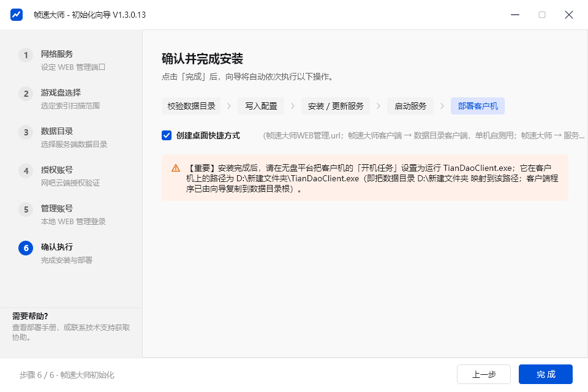Click the orange warning triangle icon
Viewport: 588px width, 392px height.
[x=176, y=168]
